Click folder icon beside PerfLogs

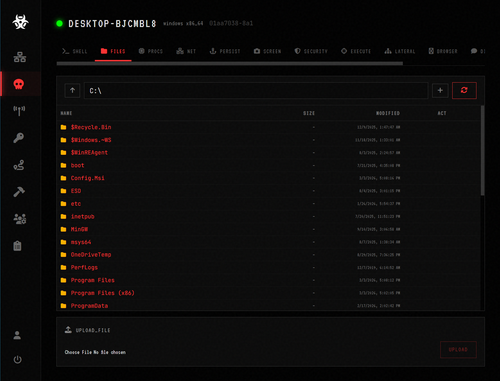(x=63, y=267)
